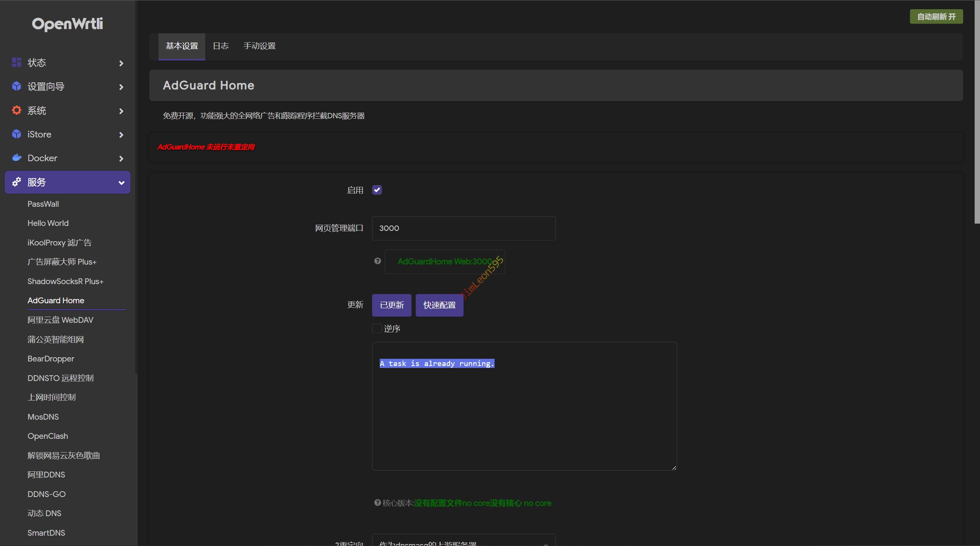Click the 状态 grid icon in sidebar
This screenshot has width=980, height=546.
point(16,62)
